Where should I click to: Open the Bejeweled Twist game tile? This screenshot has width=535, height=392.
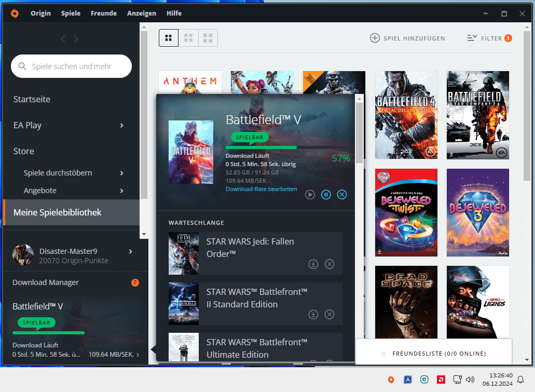point(406,212)
